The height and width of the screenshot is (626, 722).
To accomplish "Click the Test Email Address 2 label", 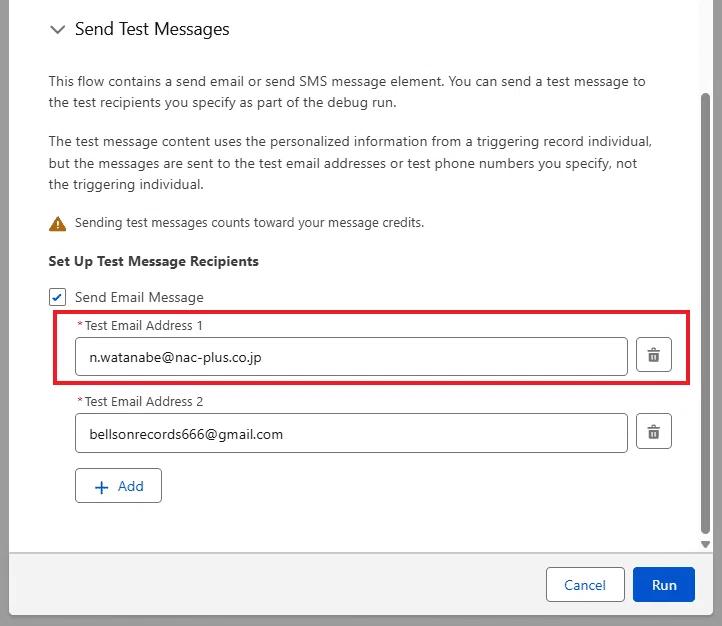I will pyautogui.click(x=144, y=401).
